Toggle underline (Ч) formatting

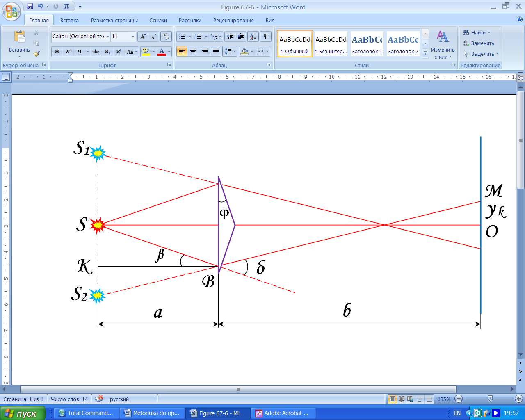[79, 52]
